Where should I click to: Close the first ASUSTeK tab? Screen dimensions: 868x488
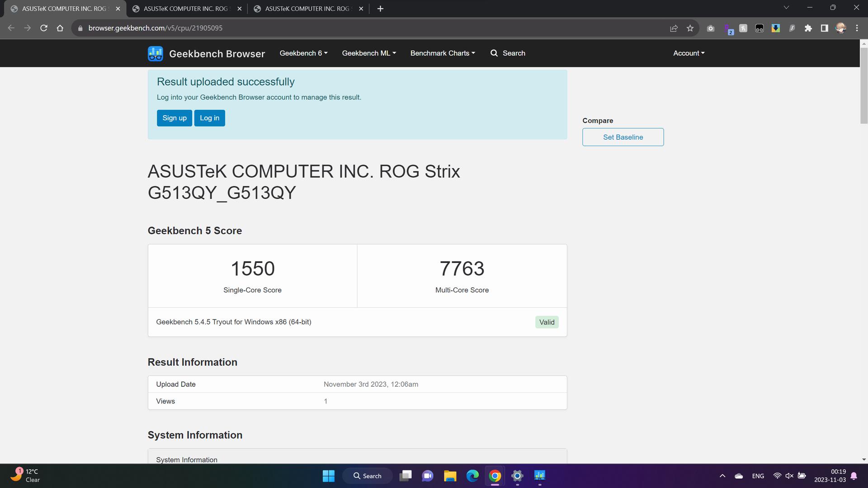point(118,9)
